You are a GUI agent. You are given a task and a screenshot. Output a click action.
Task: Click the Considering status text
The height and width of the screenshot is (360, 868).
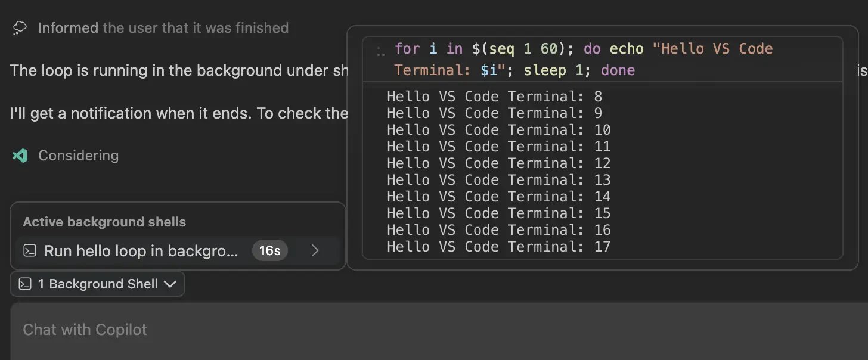tap(78, 156)
